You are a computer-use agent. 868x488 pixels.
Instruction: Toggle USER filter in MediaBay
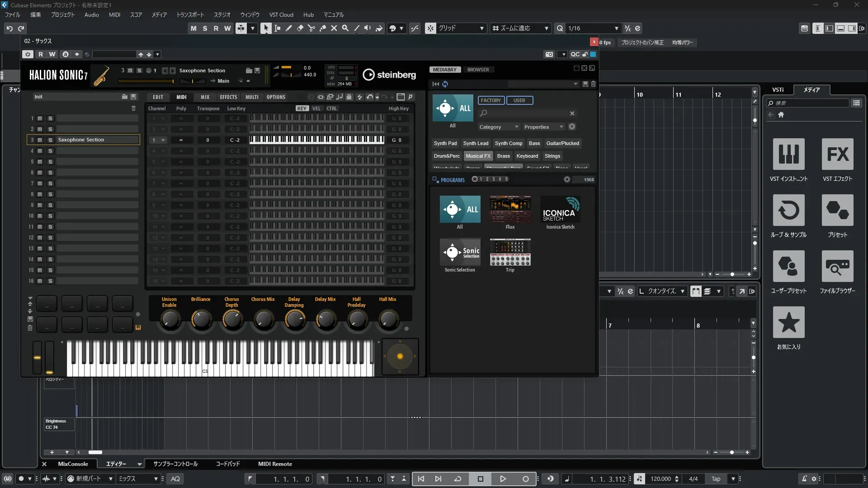[519, 100]
